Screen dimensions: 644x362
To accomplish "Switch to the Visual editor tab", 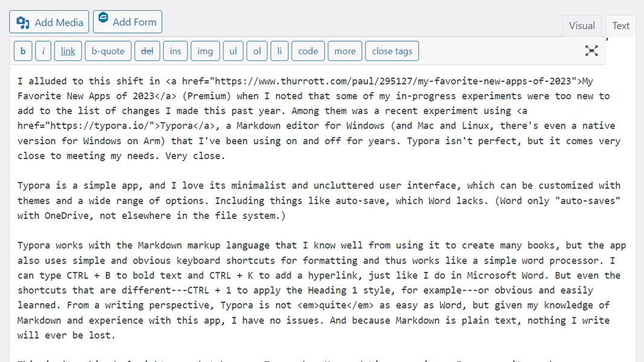I will tap(582, 26).
